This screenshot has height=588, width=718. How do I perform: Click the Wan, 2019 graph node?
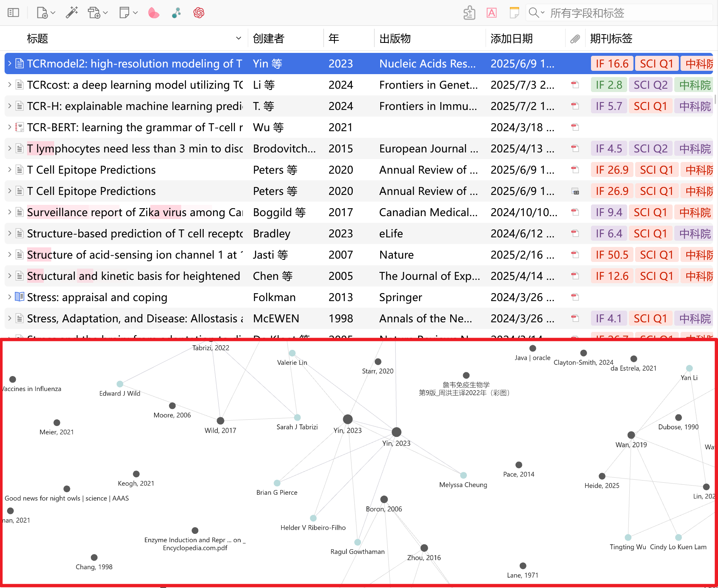631,435
